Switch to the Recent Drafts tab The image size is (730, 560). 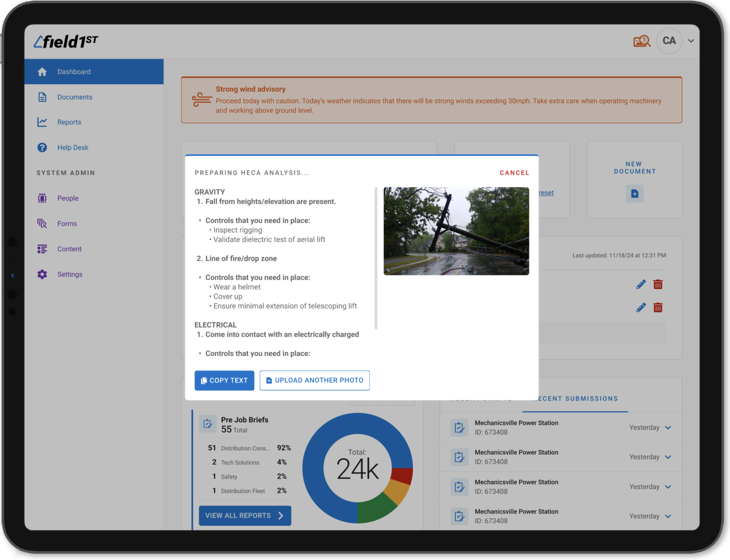click(485, 399)
